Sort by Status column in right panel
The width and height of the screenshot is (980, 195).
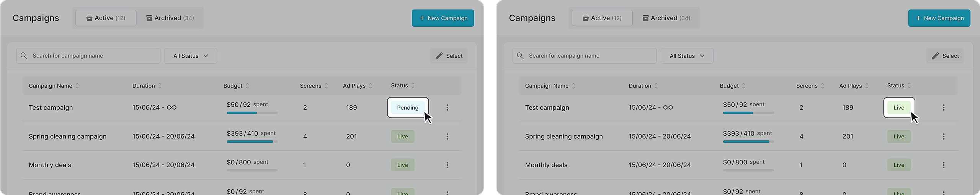(x=909, y=86)
